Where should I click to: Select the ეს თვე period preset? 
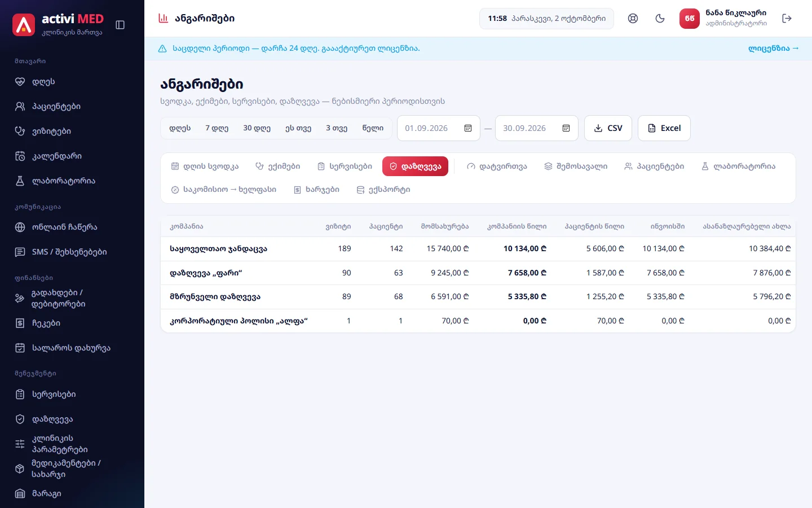(x=298, y=128)
